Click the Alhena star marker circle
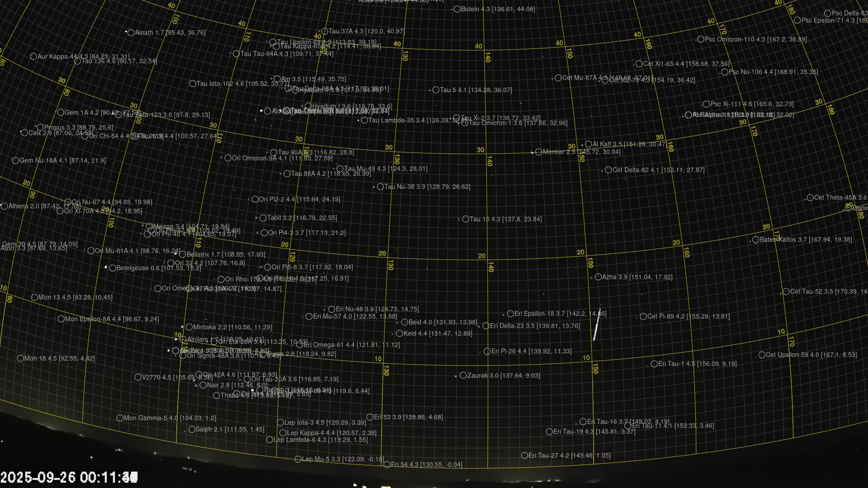 pyautogui.click(x=5, y=206)
